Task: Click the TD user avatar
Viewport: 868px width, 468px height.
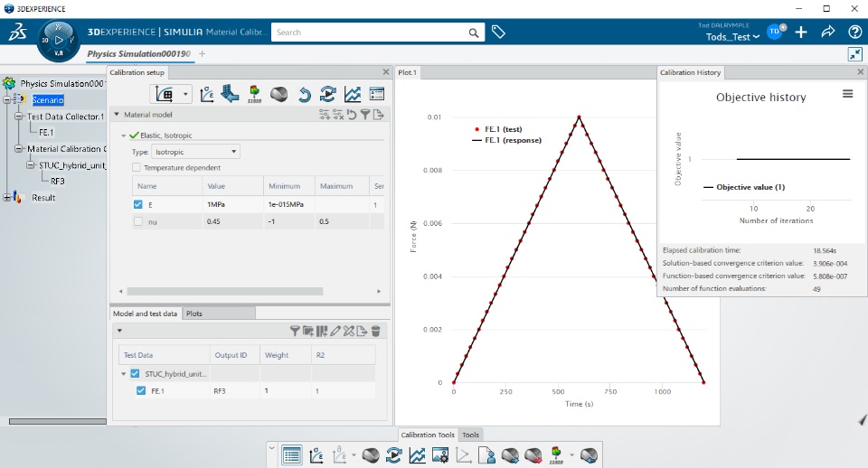Action: 775,32
